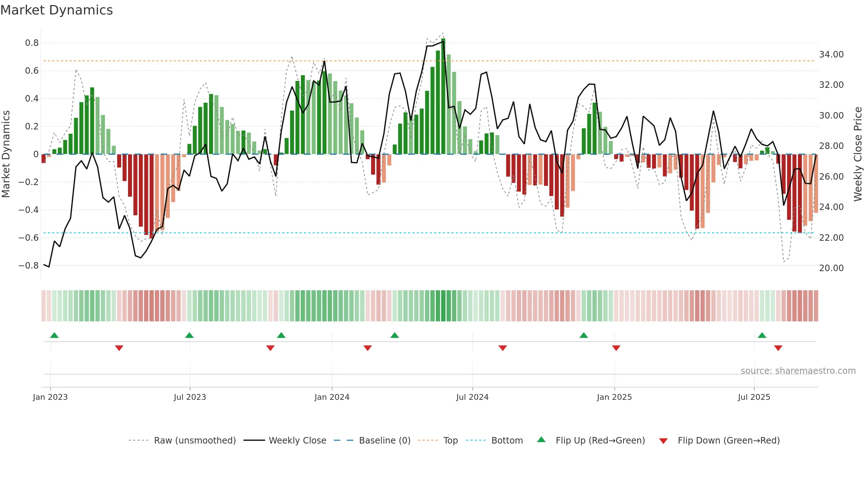Click the green Flip Up marker at Jan 2023
Screen dimensions: 868x488
[x=54, y=335]
